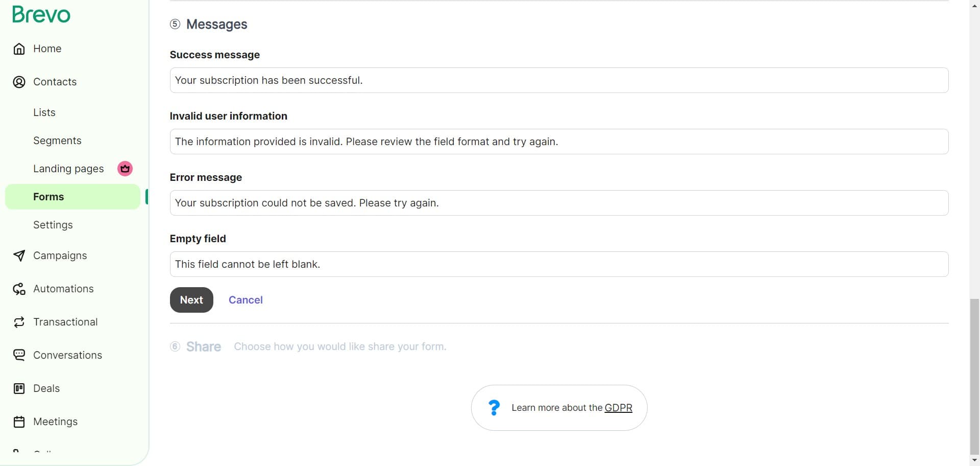Open the Lists page

(x=44, y=112)
